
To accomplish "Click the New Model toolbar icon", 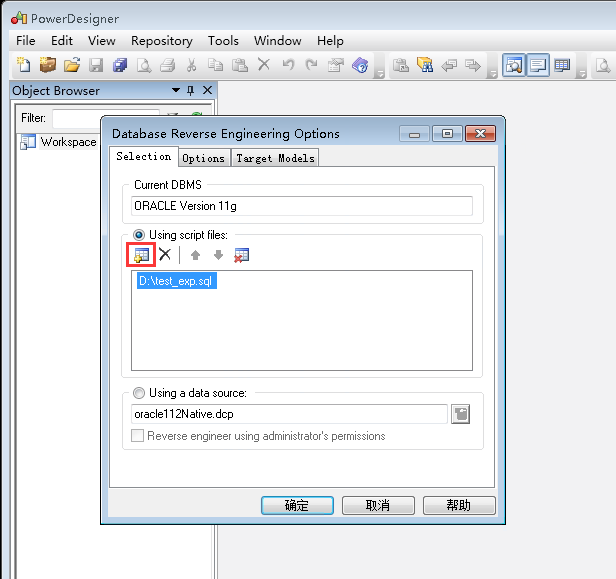I will pyautogui.click(x=23, y=65).
